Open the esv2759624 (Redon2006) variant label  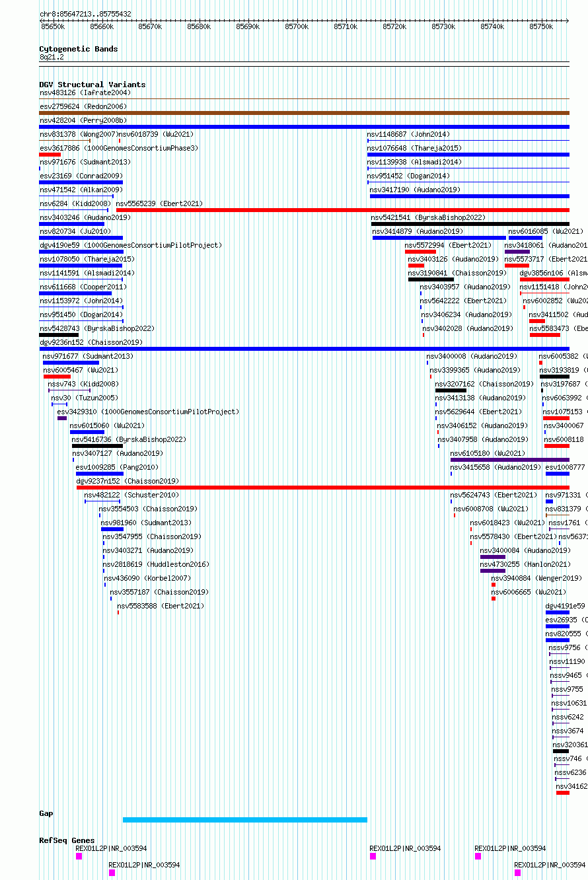click(83, 106)
